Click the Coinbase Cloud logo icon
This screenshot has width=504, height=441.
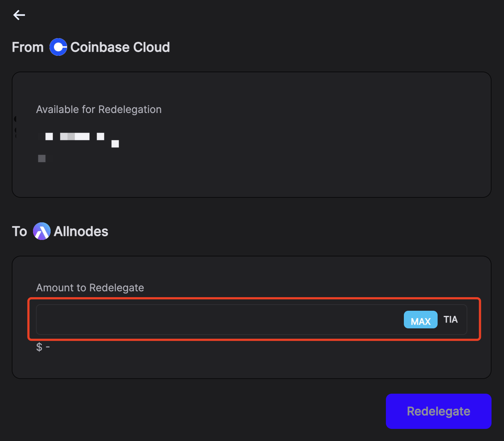pyautogui.click(x=58, y=47)
